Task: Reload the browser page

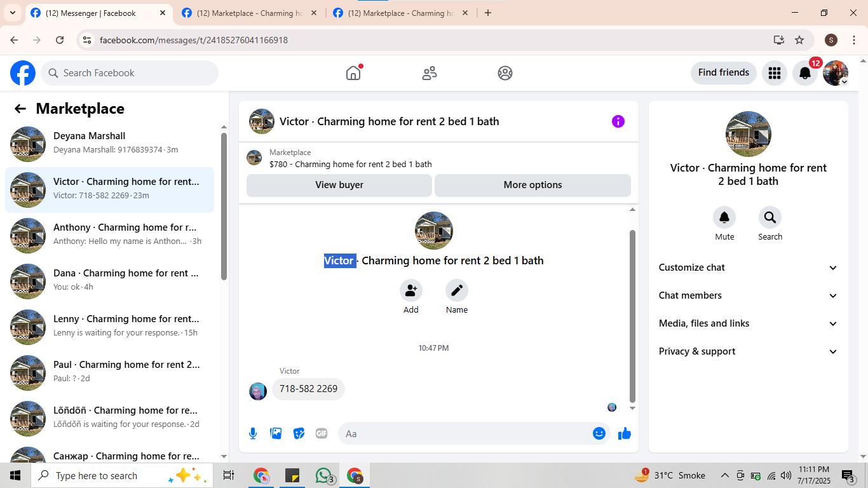Action: (60, 40)
